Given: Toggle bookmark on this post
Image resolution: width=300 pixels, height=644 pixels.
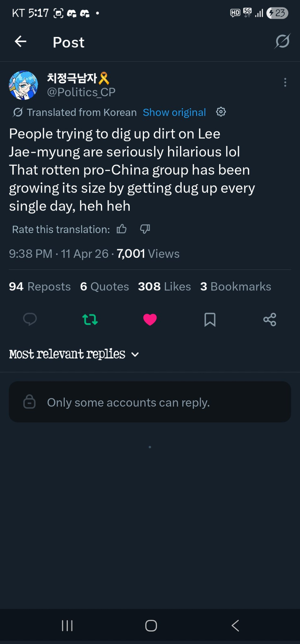Looking at the screenshot, I should coord(210,319).
